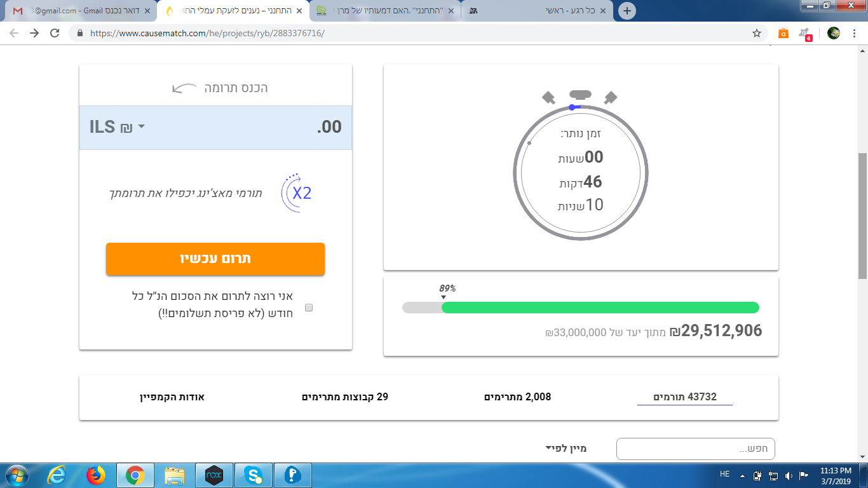
Task: Select the 43732 תורמים donors tab
Action: pyautogui.click(x=684, y=396)
